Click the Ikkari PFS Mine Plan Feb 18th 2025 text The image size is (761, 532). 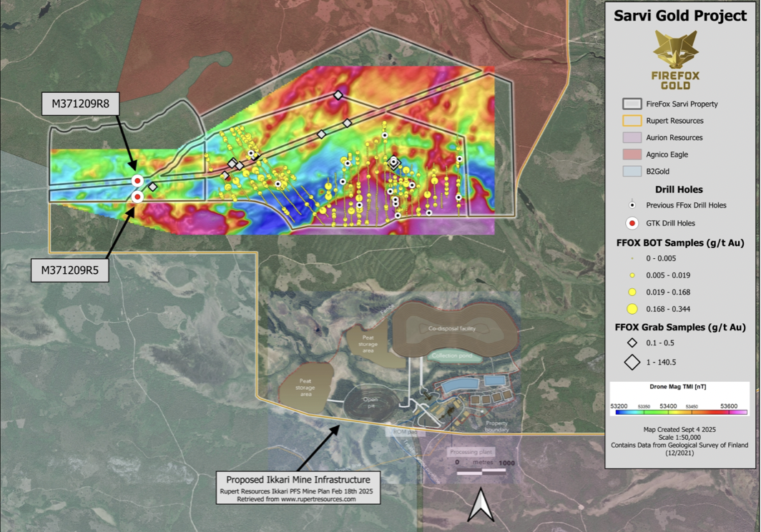297,491
